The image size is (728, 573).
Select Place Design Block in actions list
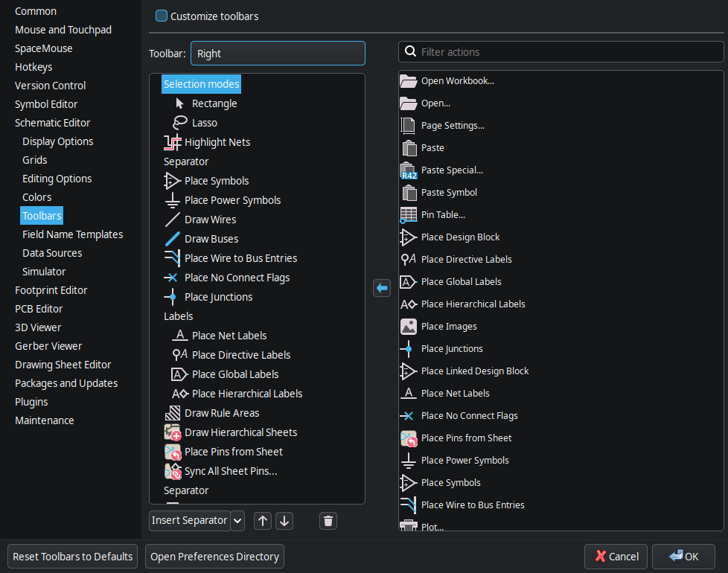coord(460,237)
